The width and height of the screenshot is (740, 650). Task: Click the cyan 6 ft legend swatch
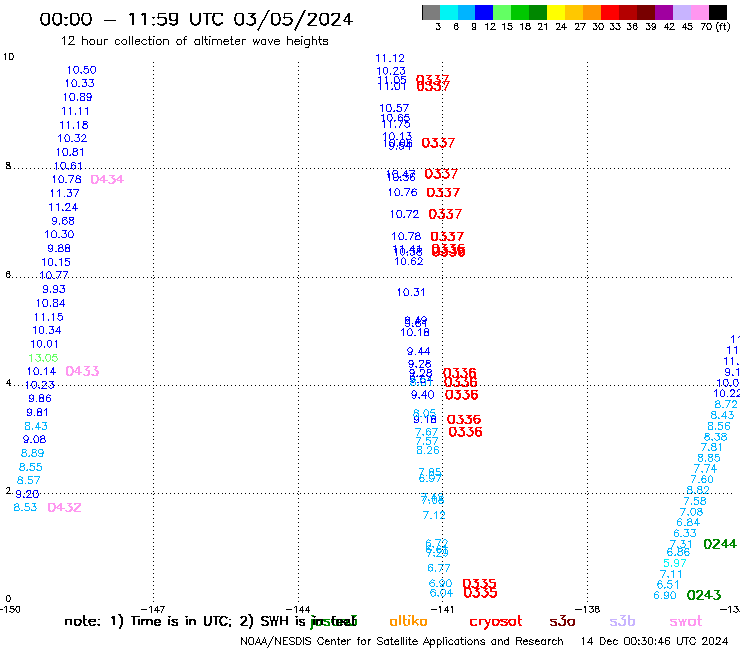point(449,12)
